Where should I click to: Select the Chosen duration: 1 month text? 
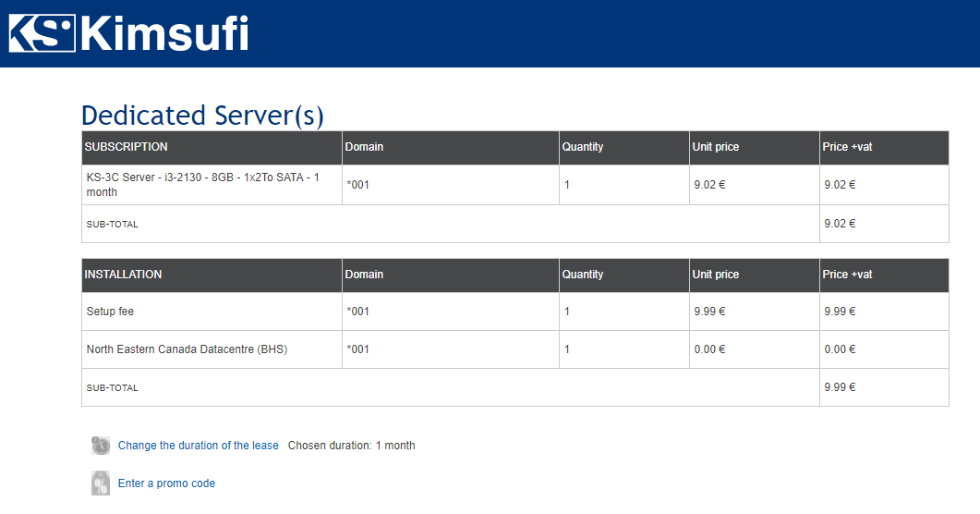pos(351,446)
